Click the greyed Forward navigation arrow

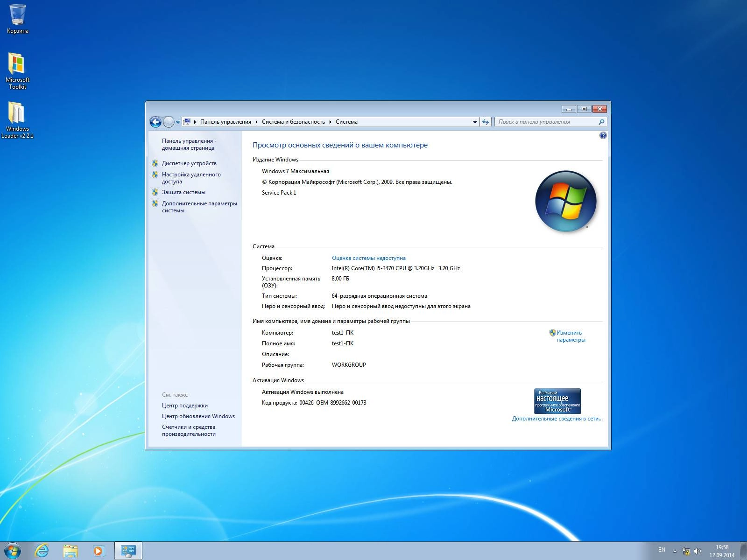coord(169,122)
